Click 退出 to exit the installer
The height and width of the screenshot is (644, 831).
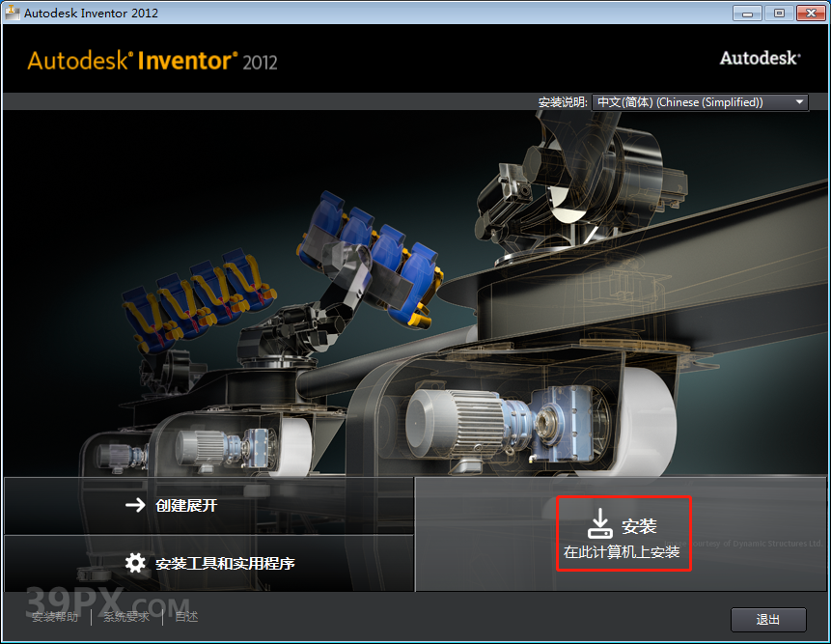click(x=768, y=619)
